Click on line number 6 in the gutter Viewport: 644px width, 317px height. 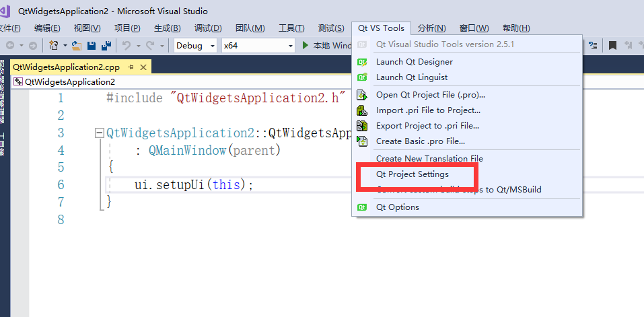click(61, 185)
